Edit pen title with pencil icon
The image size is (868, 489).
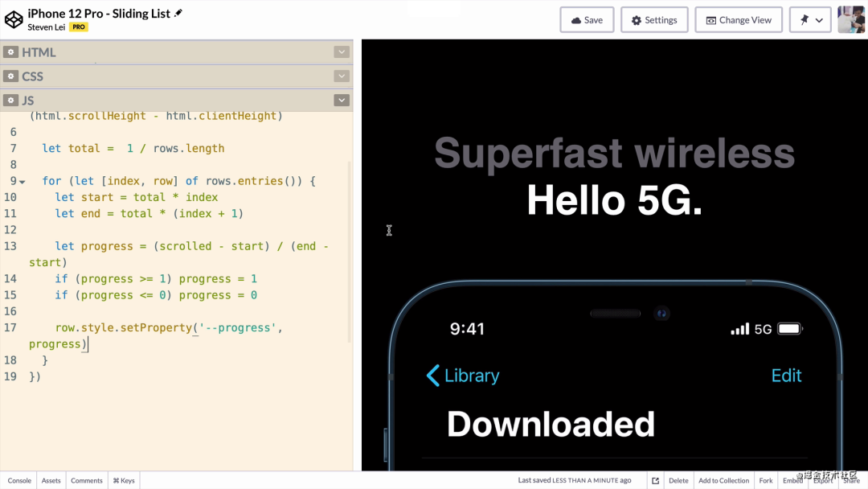[178, 14]
